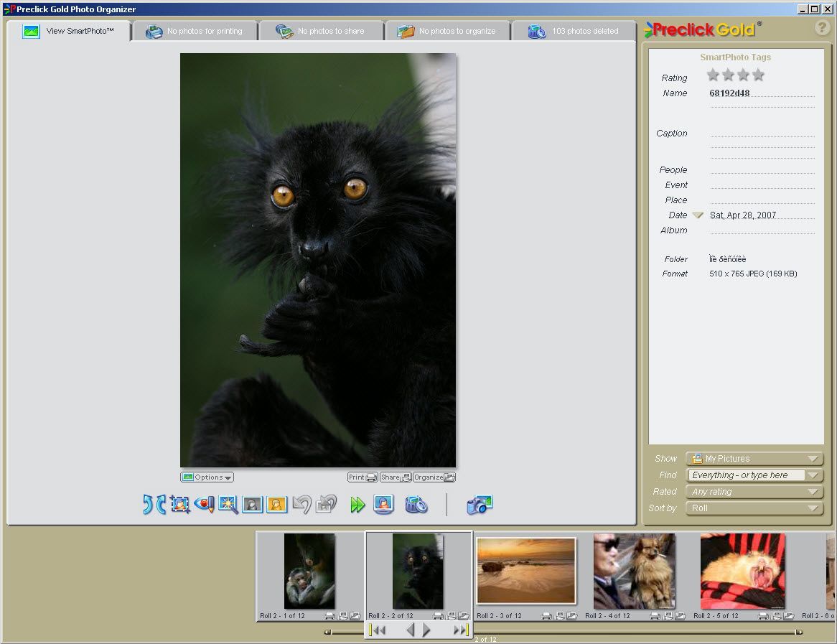Open the Options dropdown under the photo
The width and height of the screenshot is (837, 644).
click(207, 477)
